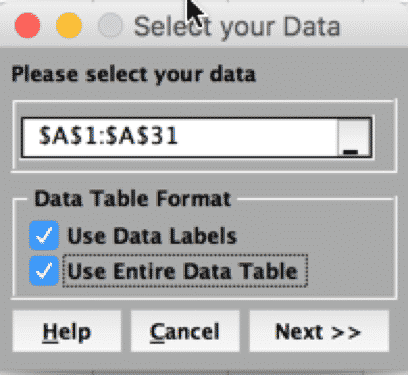This screenshot has height=375, width=408.
Task: Open Help for this dialog
Action: pos(67,331)
